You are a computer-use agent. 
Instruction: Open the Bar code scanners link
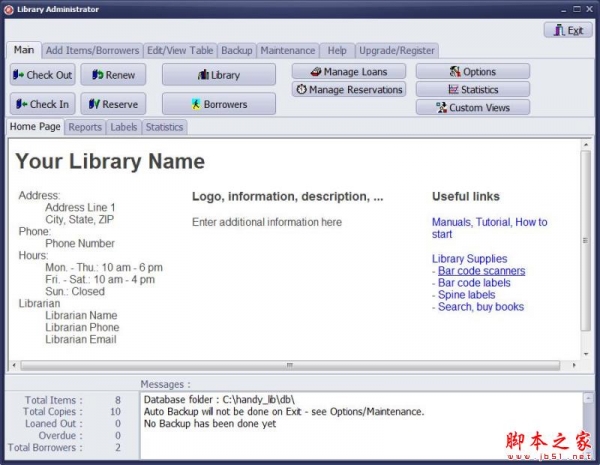pyautogui.click(x=481, y=271)
